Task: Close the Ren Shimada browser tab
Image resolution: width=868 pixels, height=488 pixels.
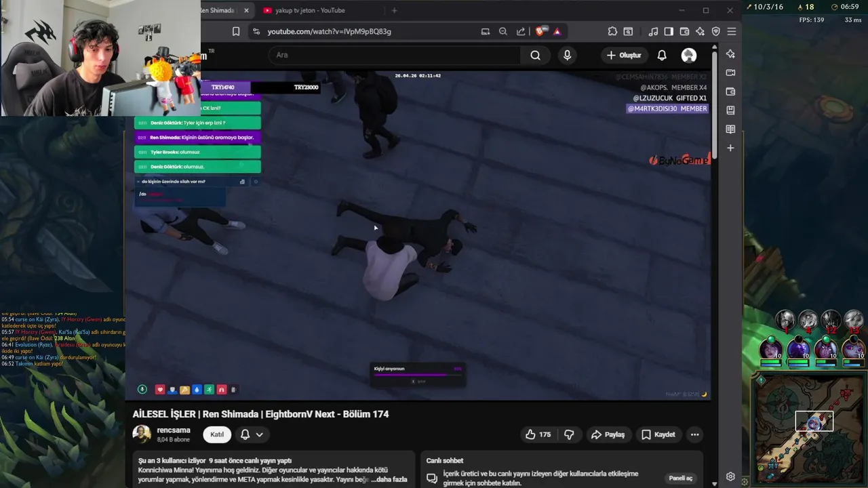Action: 246,10
